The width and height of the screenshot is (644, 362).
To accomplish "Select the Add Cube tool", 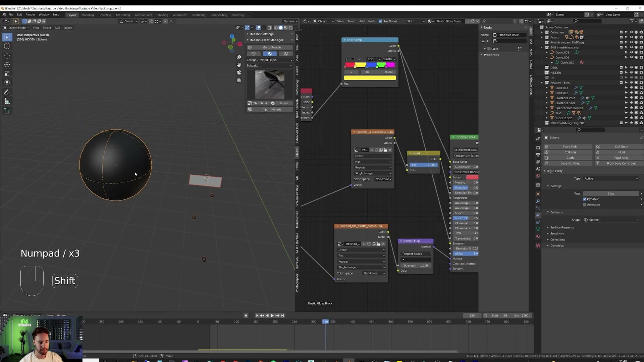I will 7,111.
